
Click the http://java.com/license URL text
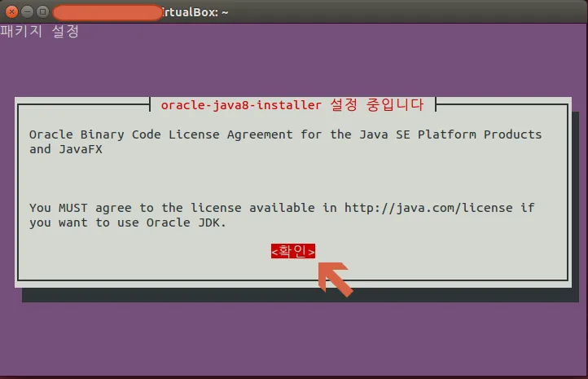428,208
